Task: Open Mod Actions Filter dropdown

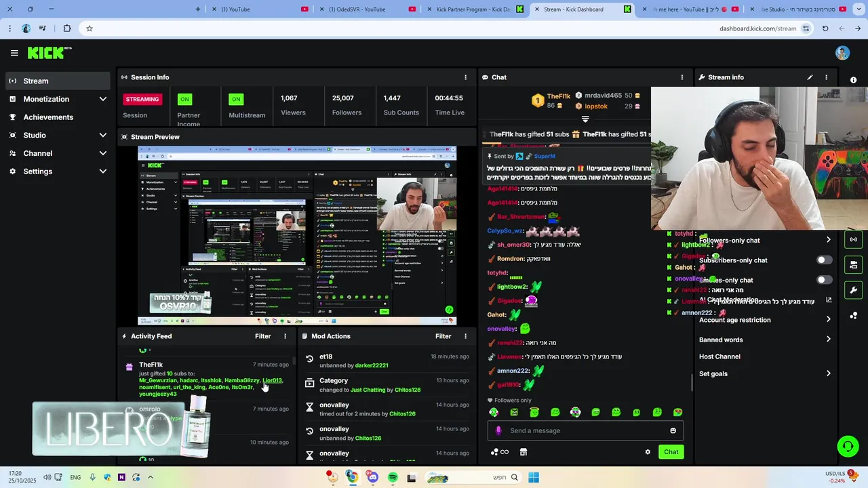Action: [443, 336]
